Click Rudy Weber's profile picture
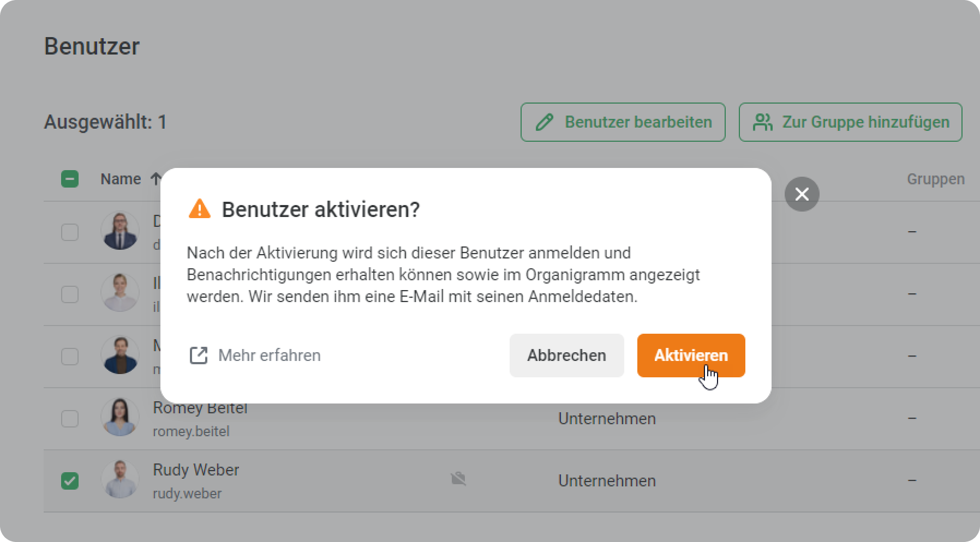The height and width of the screenshot is (542, 980). click(x=120, y=479)
